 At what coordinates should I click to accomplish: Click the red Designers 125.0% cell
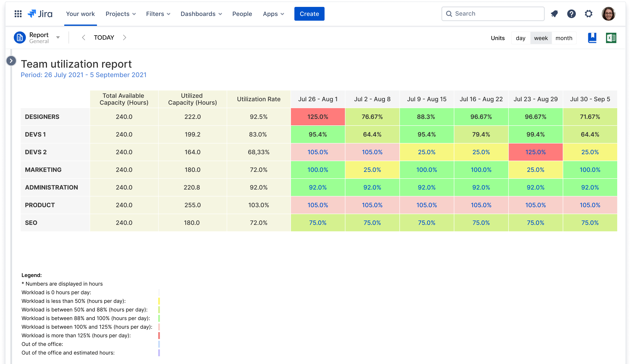tap(318, 117)
